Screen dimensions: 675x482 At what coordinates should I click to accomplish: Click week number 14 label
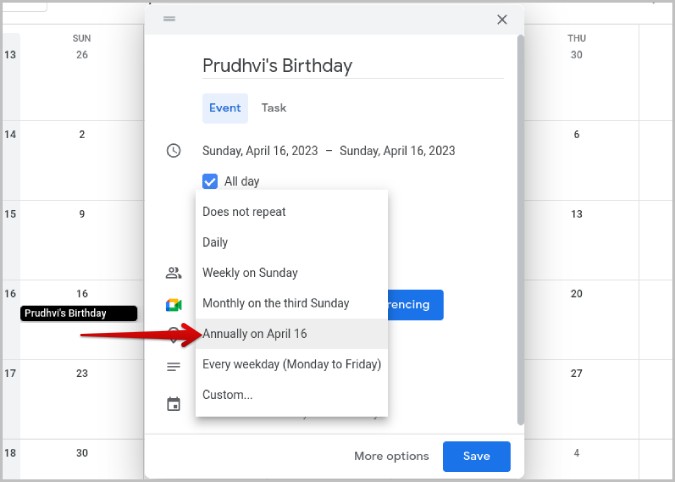10,134
